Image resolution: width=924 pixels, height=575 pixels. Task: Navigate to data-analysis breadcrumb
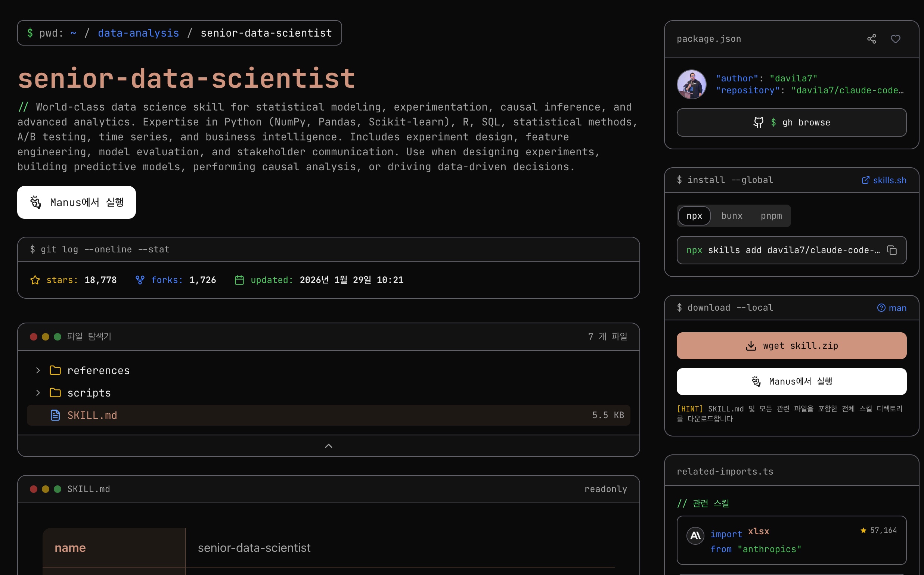click(139, 33)
